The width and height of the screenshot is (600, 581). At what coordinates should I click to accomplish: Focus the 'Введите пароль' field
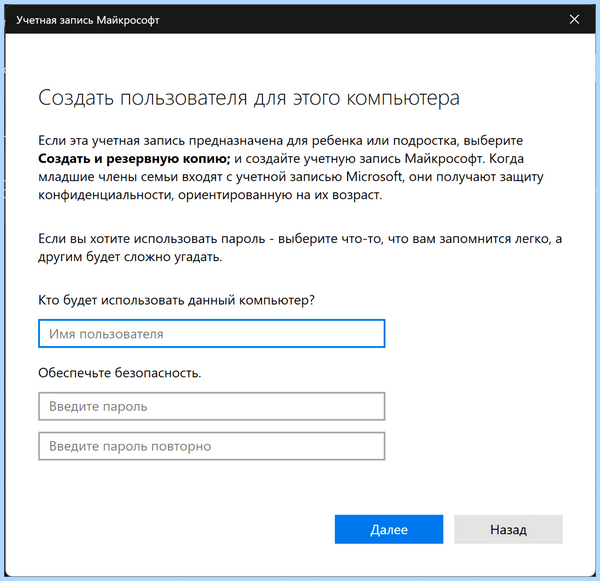coord(212,406)
